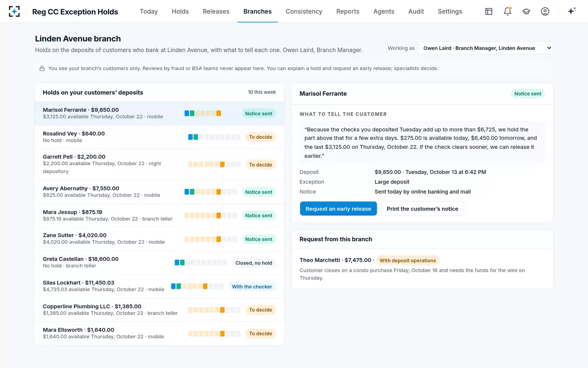Open Theo Marchetti's $7,475.00 request
588x368 pixels.
(422, 268)
